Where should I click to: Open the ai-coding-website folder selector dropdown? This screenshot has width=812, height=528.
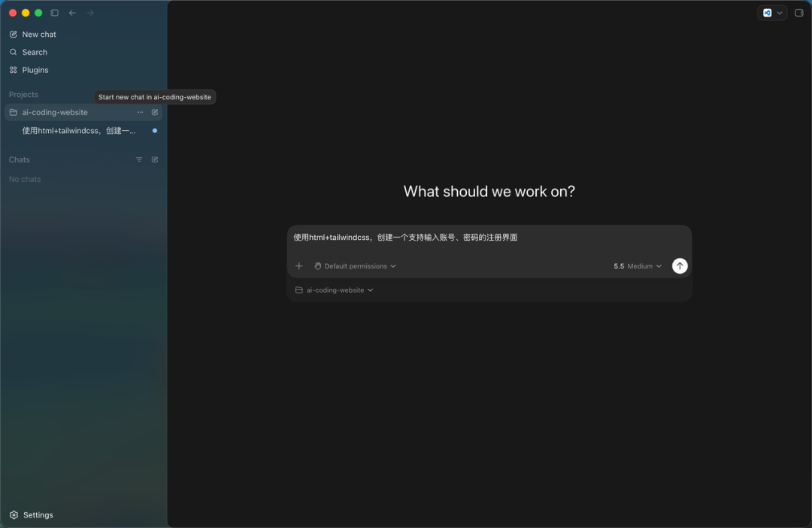(x=334, y=290)
